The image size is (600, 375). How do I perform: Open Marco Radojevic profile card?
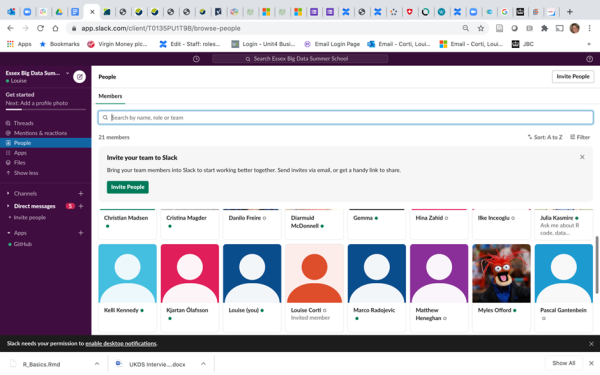(377, 287)
